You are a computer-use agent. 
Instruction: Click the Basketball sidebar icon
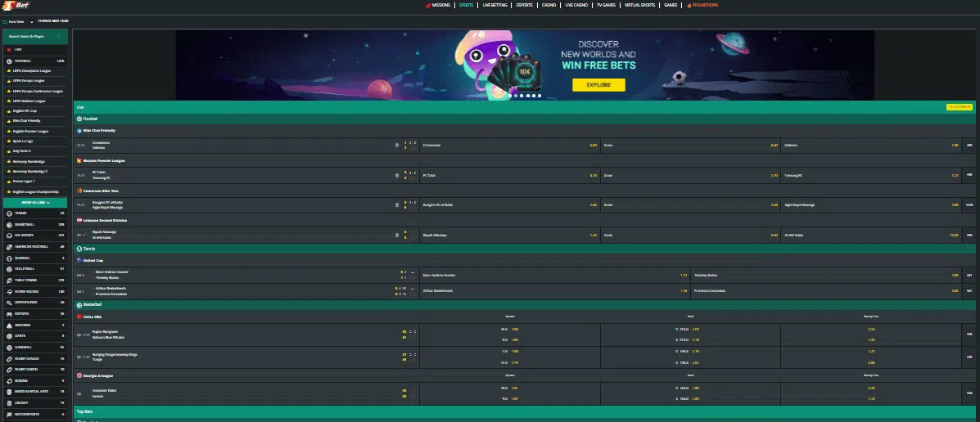point(9,225)
